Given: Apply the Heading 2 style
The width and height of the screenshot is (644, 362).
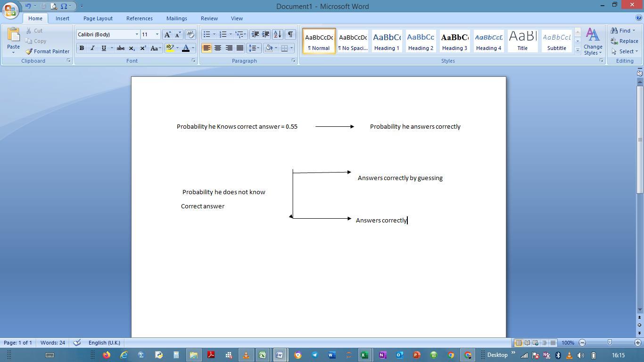Looking at the screenshot, I should point(421,41).
